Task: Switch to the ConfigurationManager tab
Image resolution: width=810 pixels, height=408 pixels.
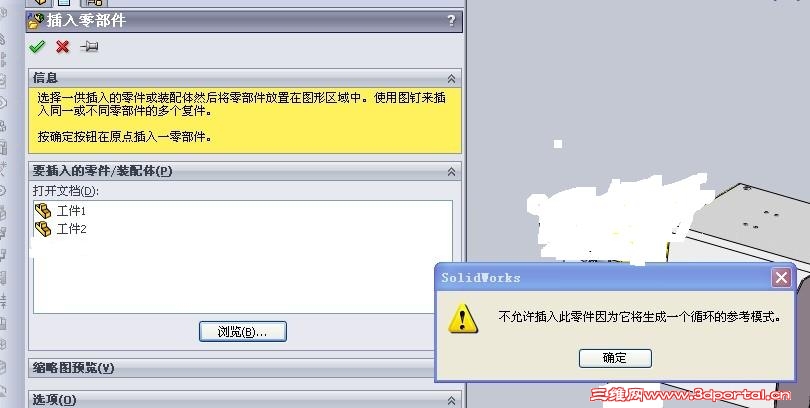Action: tap(94, 2)
